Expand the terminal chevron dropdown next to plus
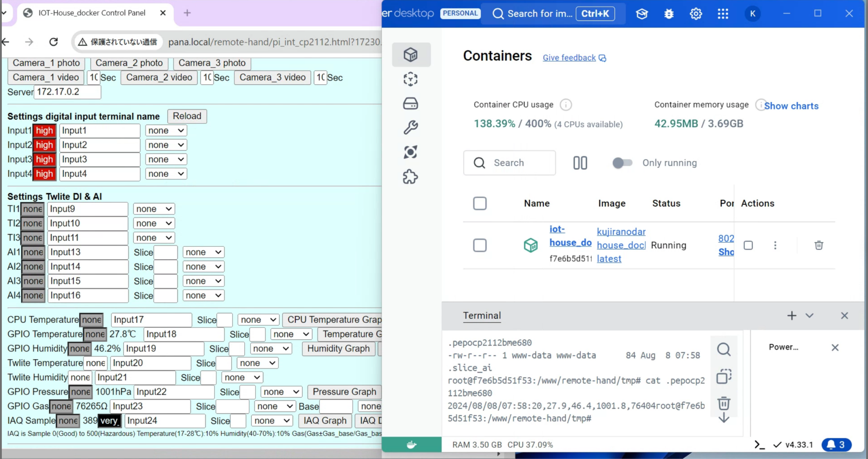This screenshot has height=459, width=868. tap(809, 316)
